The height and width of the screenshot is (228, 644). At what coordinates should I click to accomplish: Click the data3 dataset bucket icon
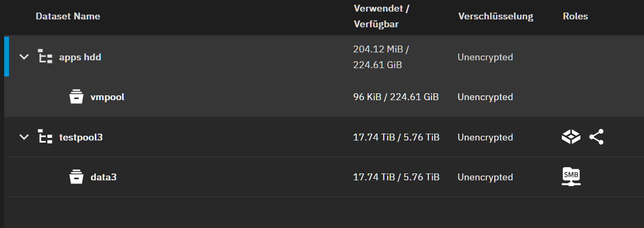pyautogui.click(x=76, y=177)
